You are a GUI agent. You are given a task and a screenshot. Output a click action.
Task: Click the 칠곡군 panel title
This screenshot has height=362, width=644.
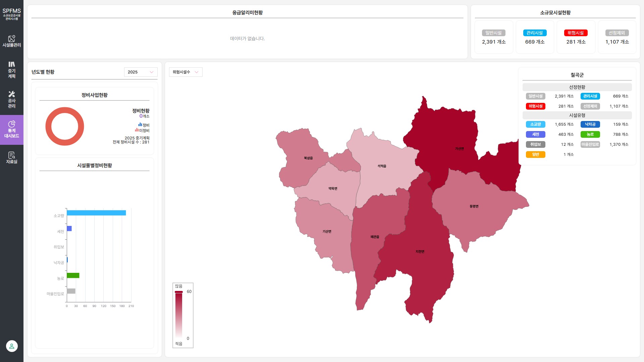click(577, 75)
